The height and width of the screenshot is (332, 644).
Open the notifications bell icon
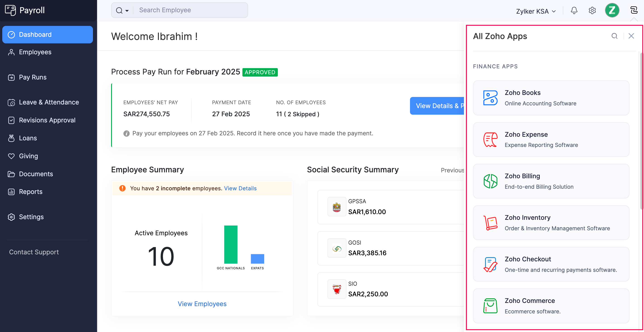click(574, 10)
